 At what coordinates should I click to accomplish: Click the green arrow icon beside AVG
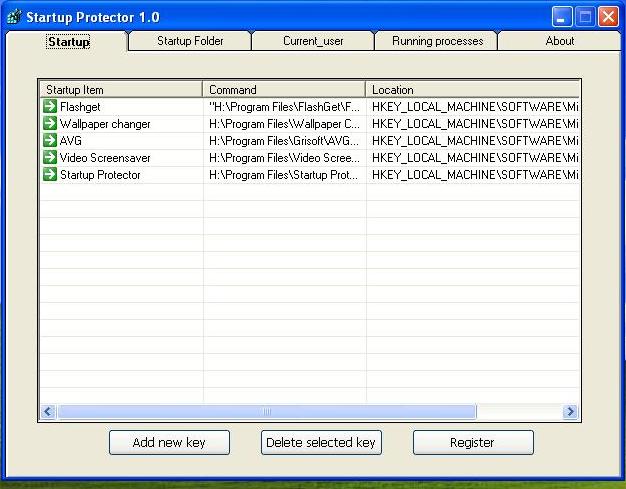(x=50, y=140)
